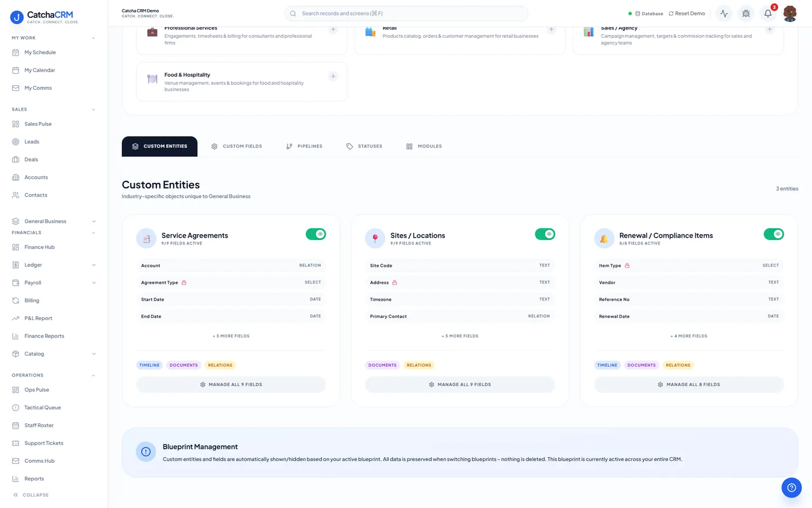Click Manage All 8 Fields button
This screenshot has width=812, height=508.
point(689,384)
